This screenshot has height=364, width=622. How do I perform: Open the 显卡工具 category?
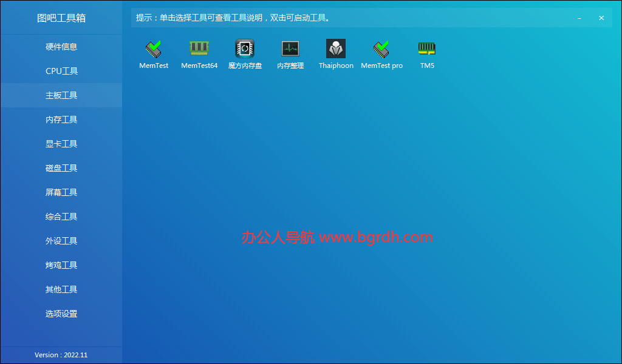point(61,144)
